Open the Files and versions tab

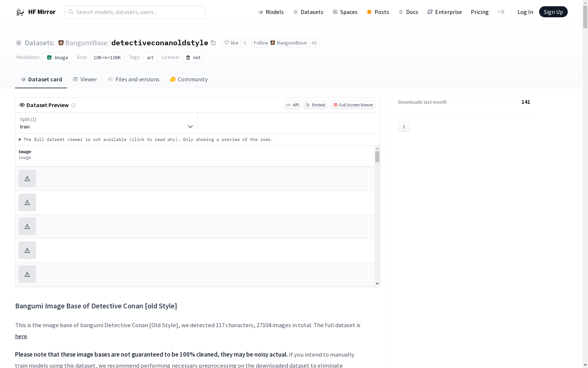coord(133,79)
